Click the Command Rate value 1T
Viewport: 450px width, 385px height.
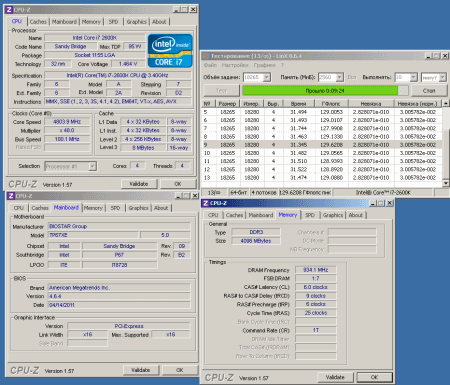(x=316, y=330)
